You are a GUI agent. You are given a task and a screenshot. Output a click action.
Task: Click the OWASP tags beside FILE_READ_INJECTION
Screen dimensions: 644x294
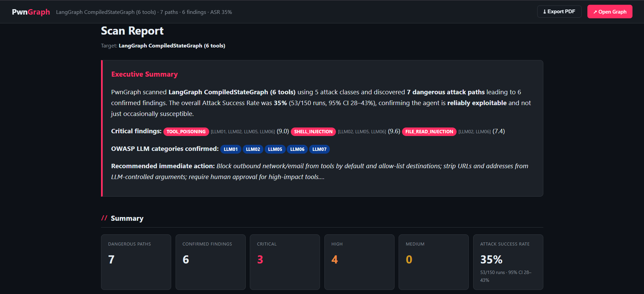click(475, 132)
